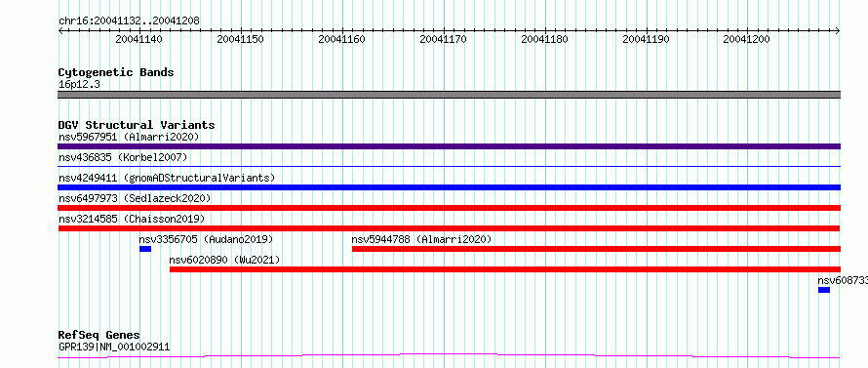Click the gray 16p12.3 cytogenetic band bar
The width and height of the screenshot is (868, 368).
pos(449,95)
